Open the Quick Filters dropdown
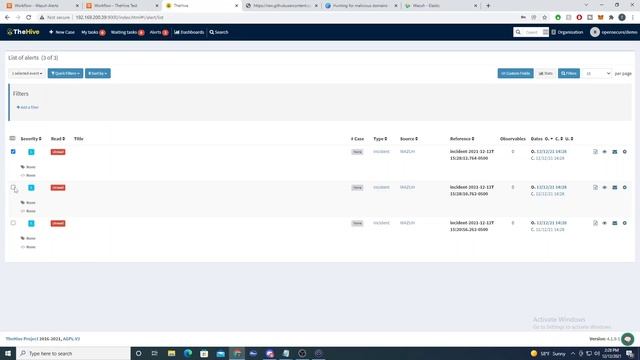 (65, 73)
